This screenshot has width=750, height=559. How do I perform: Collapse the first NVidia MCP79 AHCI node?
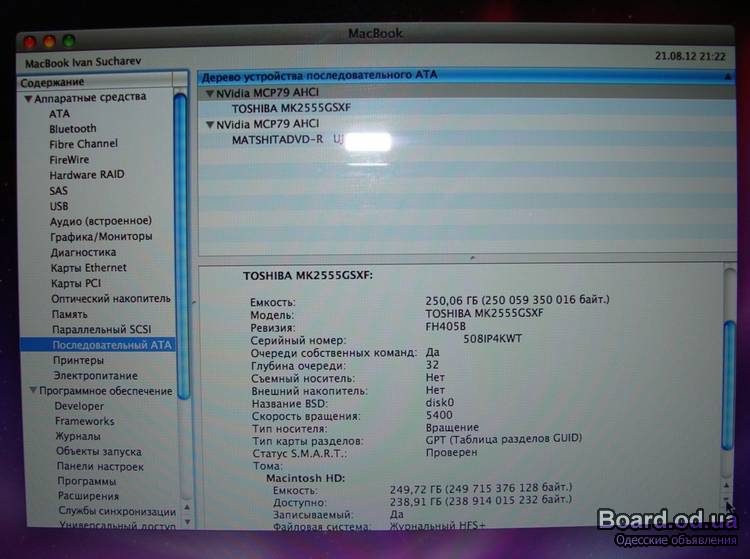tap(209, 93)
